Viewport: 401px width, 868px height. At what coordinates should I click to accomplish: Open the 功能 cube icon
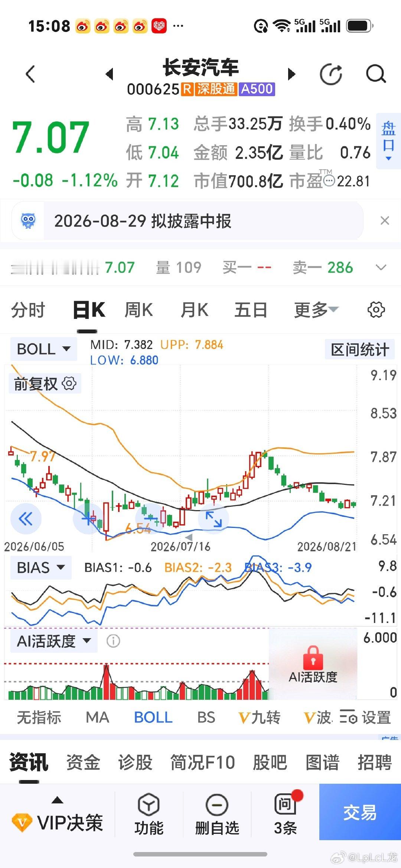pyautogui.click(x=149, y=805)
